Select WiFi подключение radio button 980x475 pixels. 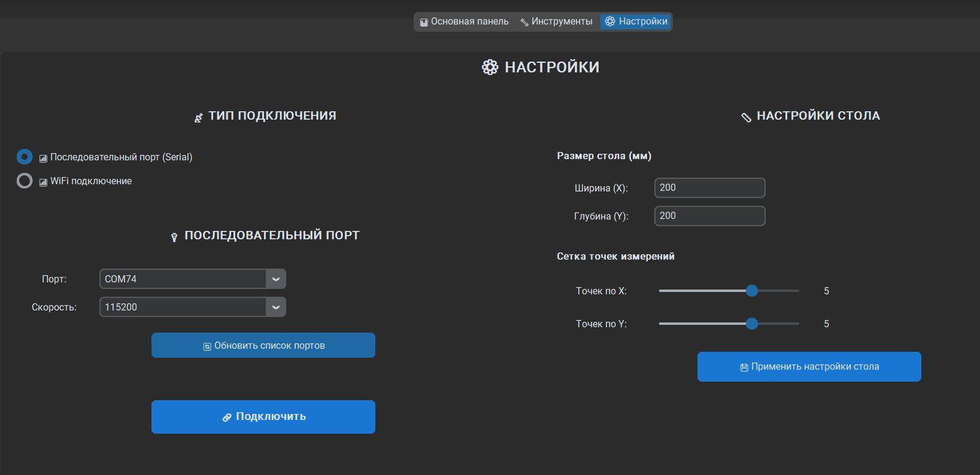pos(25,181)
